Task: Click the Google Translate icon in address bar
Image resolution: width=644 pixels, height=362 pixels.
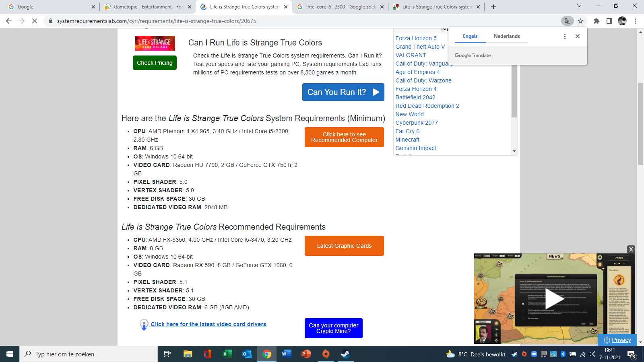Action: (x=567, y=21)
